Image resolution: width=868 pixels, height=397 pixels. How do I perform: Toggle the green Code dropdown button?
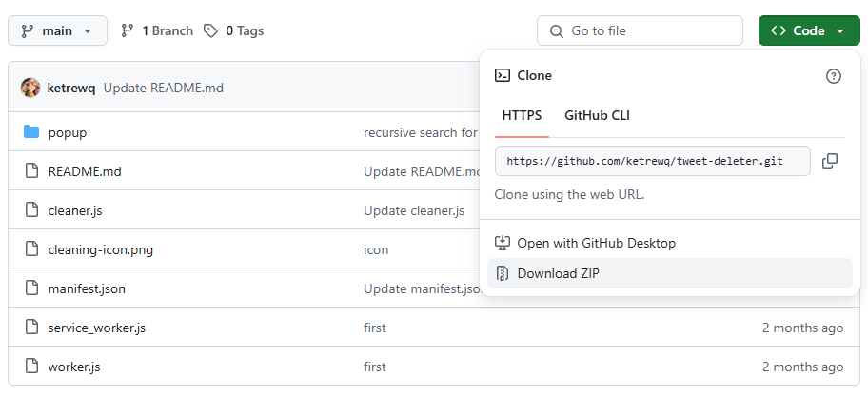click(x=809, y=30)
